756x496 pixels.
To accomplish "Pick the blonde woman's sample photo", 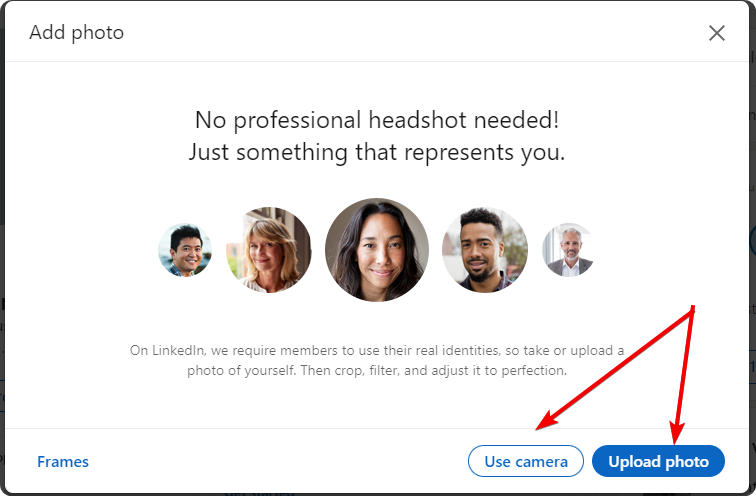I will pyautogui.click(x=268, y=250).
